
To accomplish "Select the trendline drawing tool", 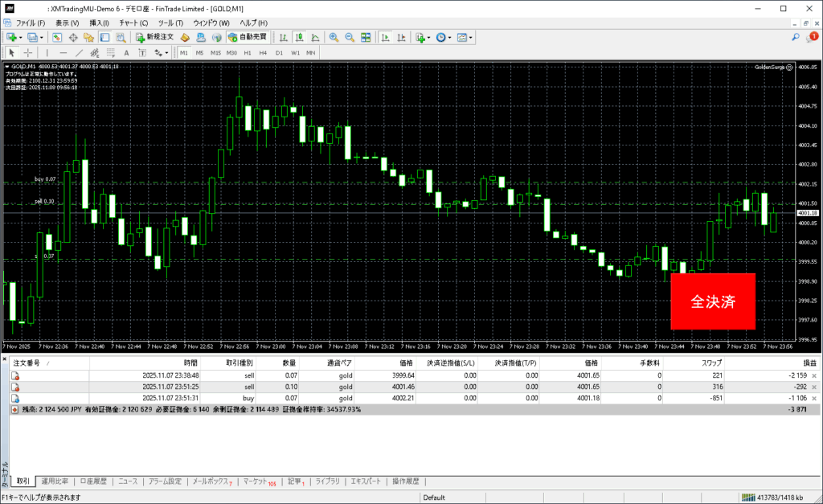I will 81,52.
